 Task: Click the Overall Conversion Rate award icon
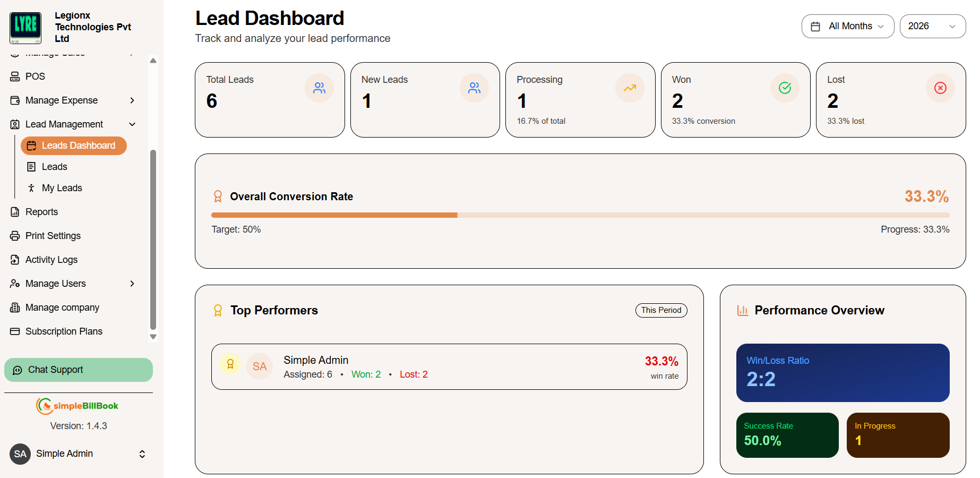click(218, 197)
